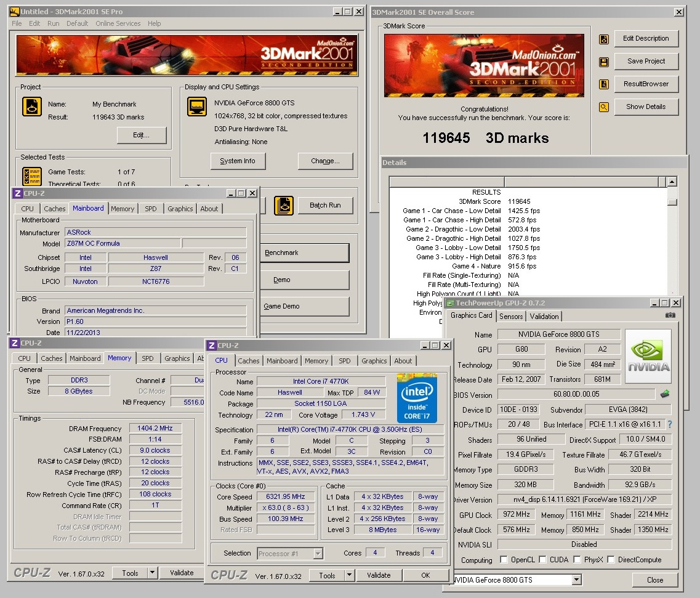Click the Core Speed value 6321.95 MHz
The image size is (700, 598).
(x=285, y=496)
